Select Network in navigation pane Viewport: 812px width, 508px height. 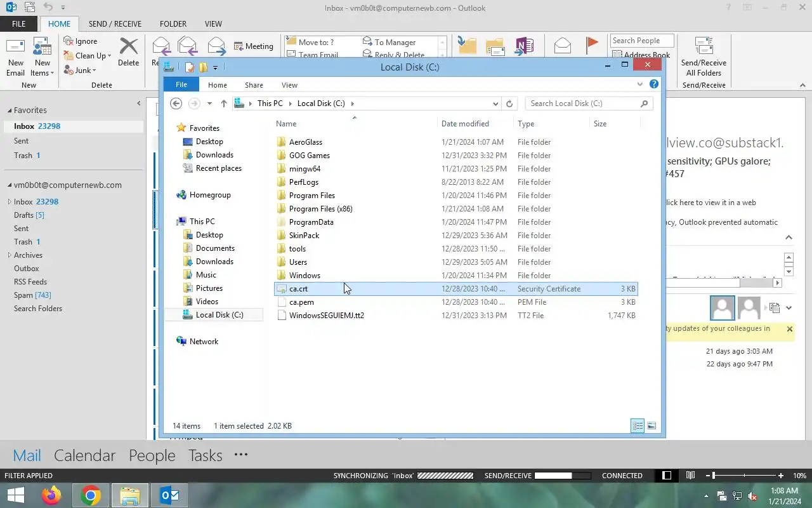coord(204,342)
